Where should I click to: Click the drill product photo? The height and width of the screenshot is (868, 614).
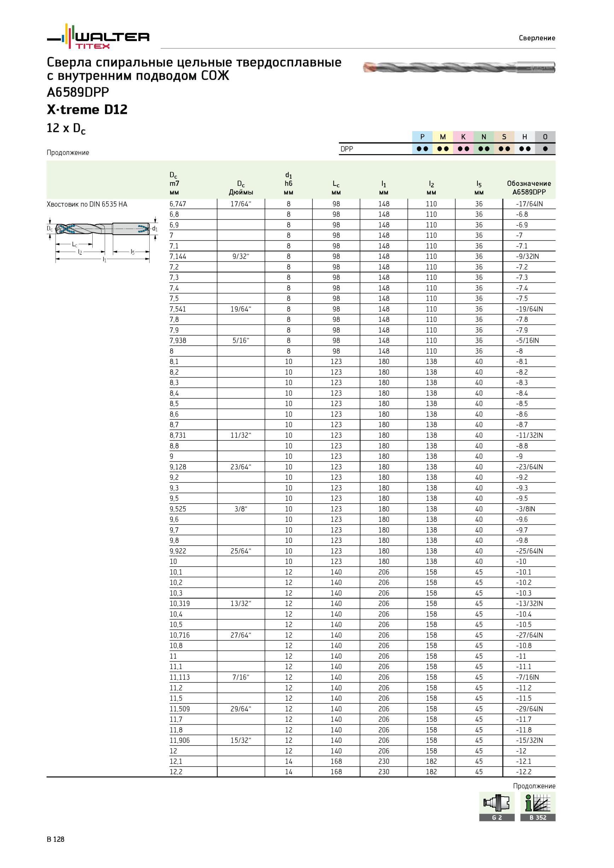coord(459,67)
